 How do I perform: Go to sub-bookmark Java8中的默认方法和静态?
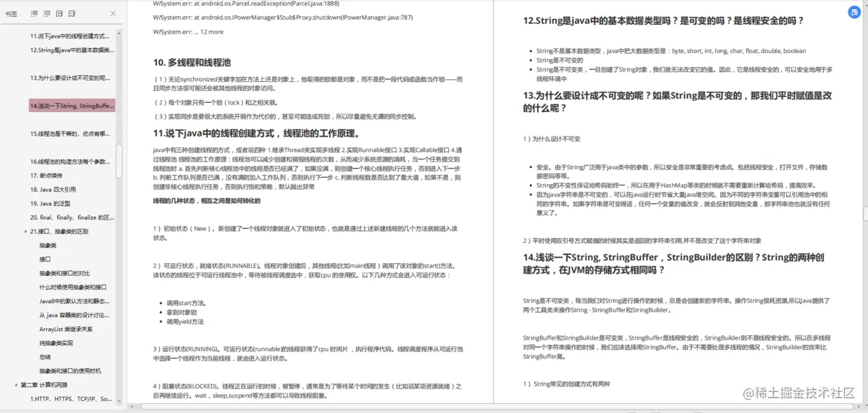point(74,301)
